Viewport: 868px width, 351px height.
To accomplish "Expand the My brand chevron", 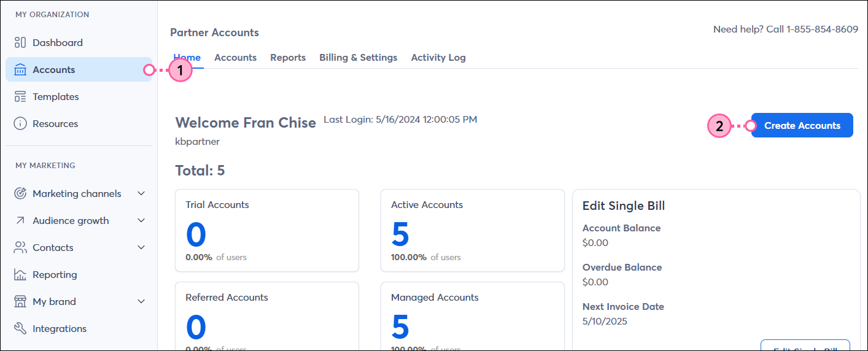I will pyautogui.click(x=141, y=301).
